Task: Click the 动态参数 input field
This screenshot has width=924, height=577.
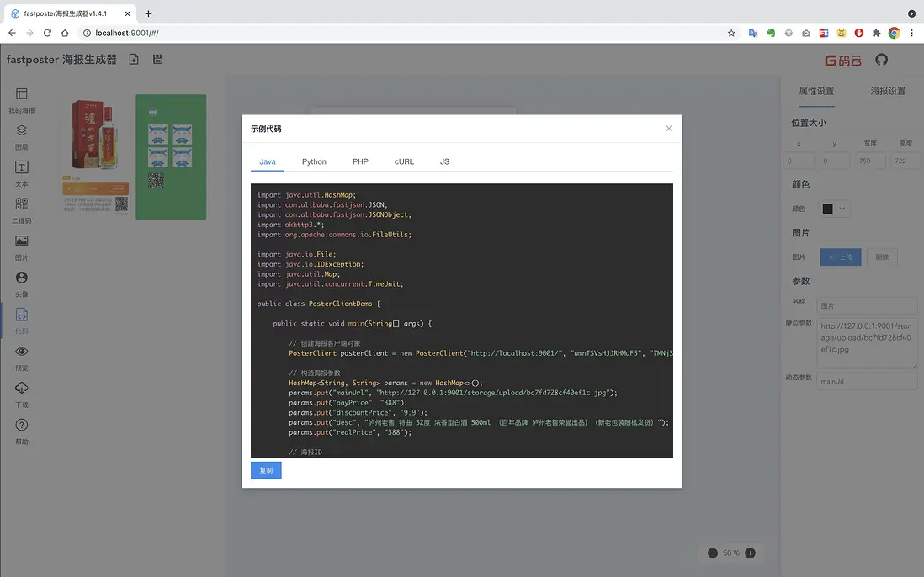Action: 867,381
